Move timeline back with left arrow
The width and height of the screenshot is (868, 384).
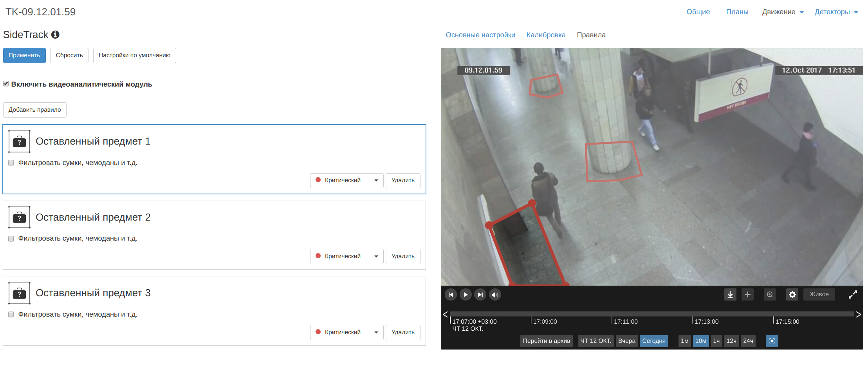coord(445,314)
